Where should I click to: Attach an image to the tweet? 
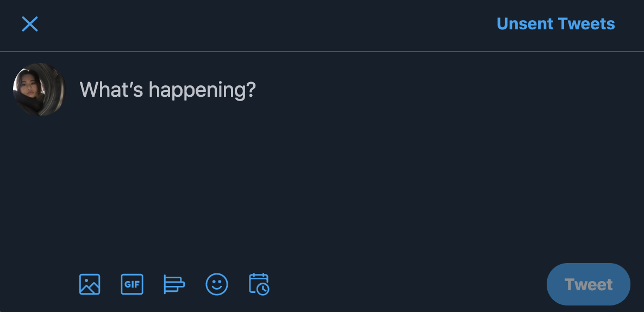coord(90,284)
